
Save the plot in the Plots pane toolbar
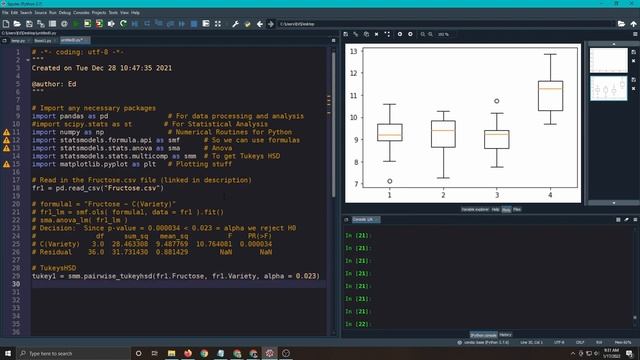click(x=346, y=34)
